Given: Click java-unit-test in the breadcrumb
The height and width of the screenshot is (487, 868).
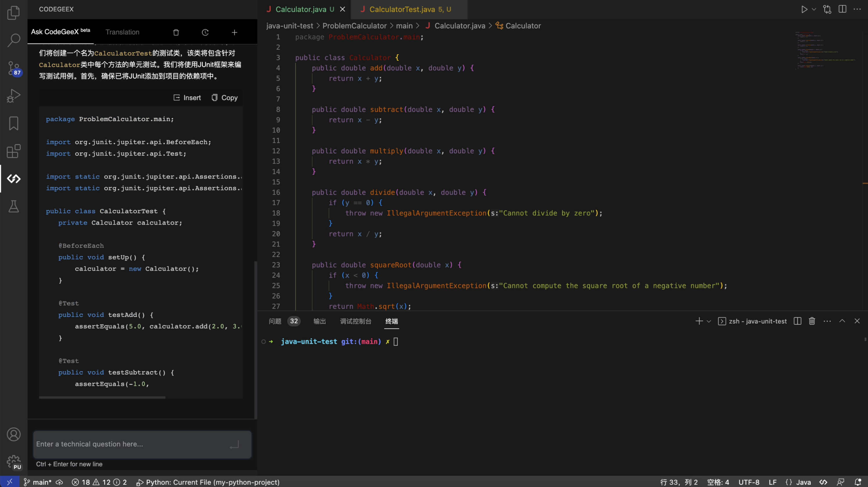Looking at the screenshot, I should coord(289,26).
